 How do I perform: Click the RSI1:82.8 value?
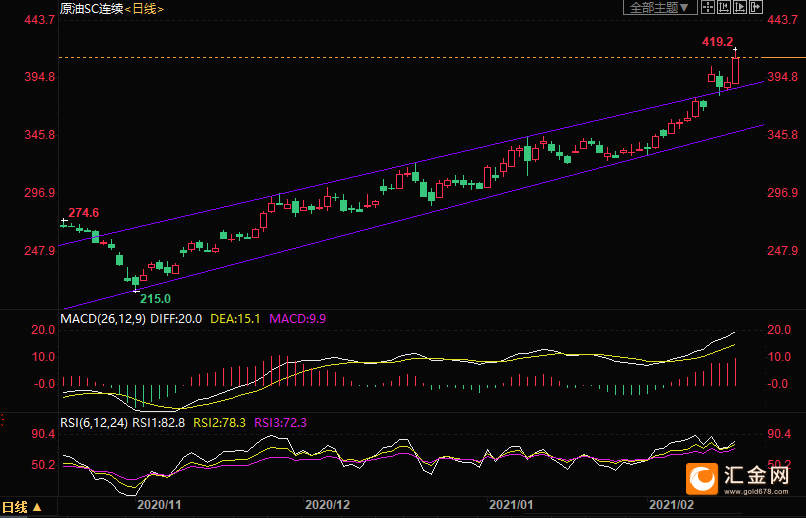point(159,423)
